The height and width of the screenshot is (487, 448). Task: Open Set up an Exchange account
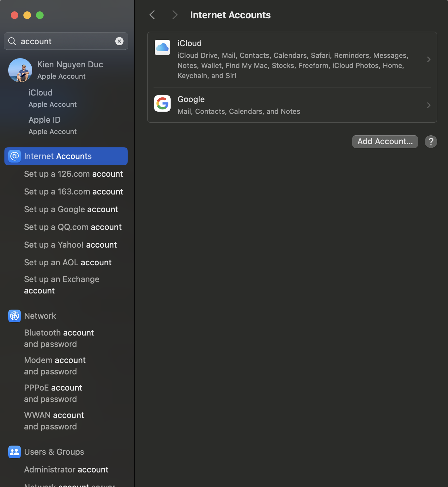(62, 285)
